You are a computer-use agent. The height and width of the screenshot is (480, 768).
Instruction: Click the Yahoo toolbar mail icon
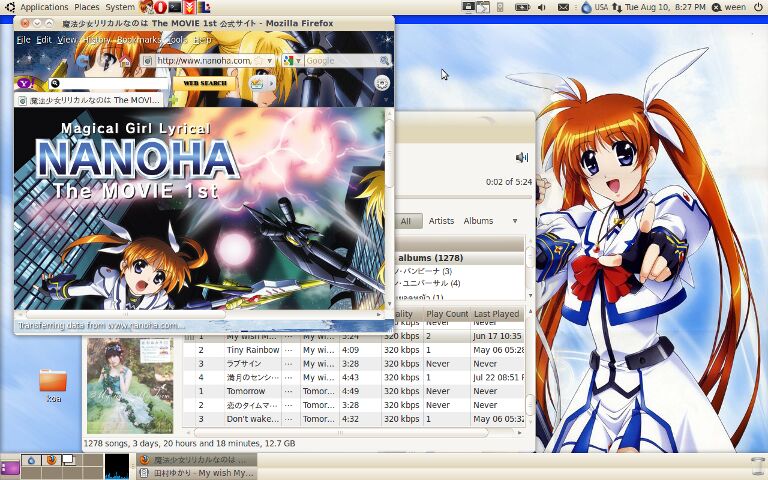click(257, 83)
